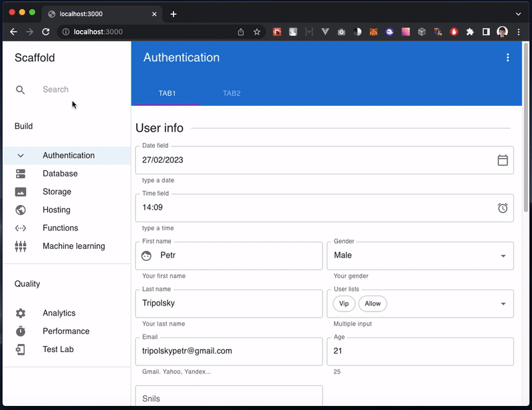Click the Age input
Image resolution: width=532 pixels, height=410 pixels.
[x=420, y=351]
